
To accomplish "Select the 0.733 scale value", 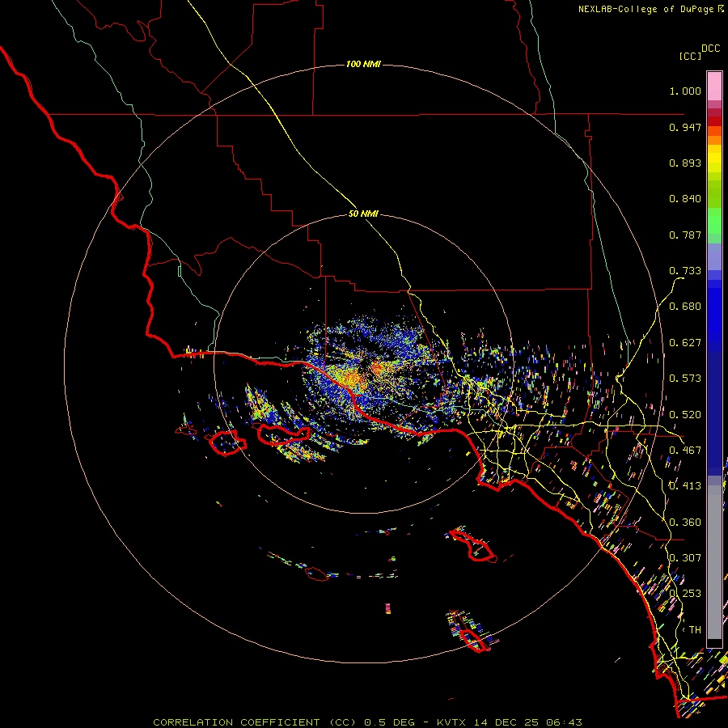I will point(685,271).
